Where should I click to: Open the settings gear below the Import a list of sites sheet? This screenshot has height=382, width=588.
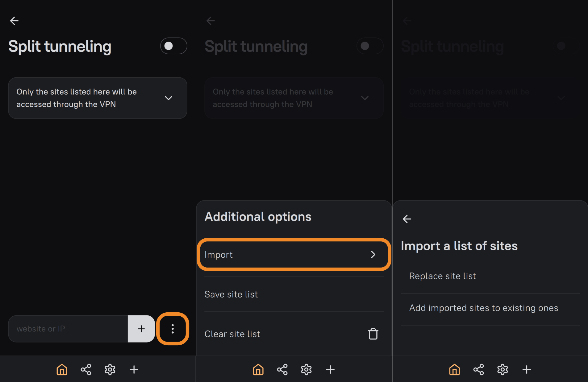pyautogui.click(x=503, y=369)
